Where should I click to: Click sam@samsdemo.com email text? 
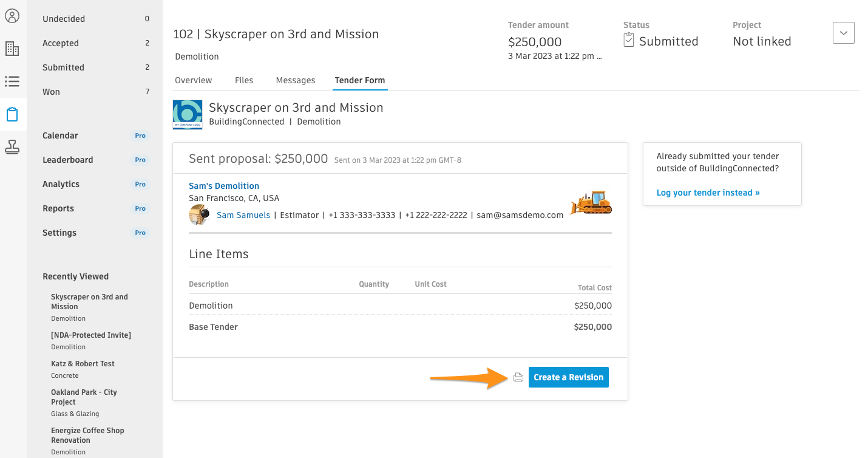[x=520, y=215]
